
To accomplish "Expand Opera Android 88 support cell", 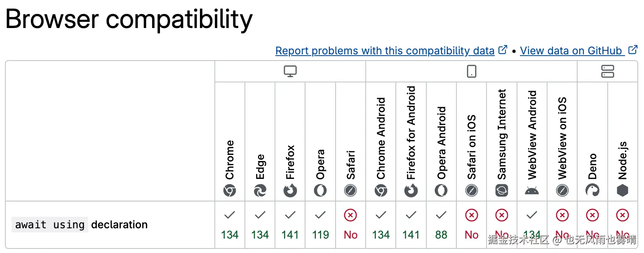I will 441,225.
